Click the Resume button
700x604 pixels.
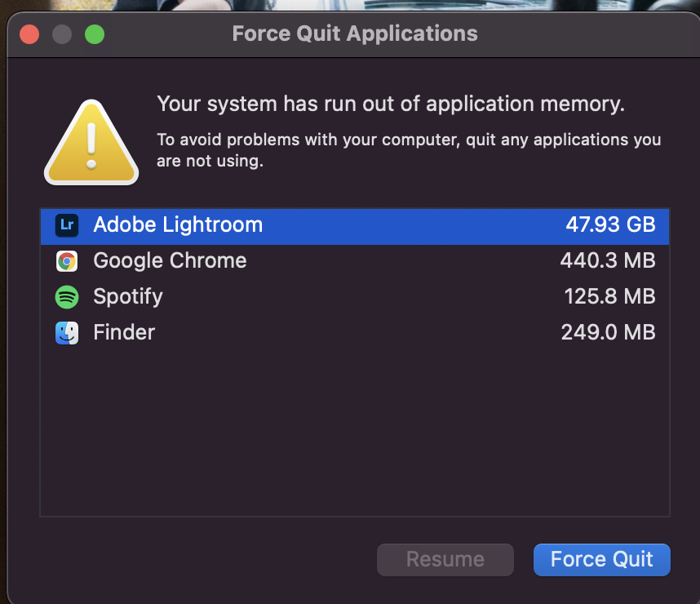[445, 560]
